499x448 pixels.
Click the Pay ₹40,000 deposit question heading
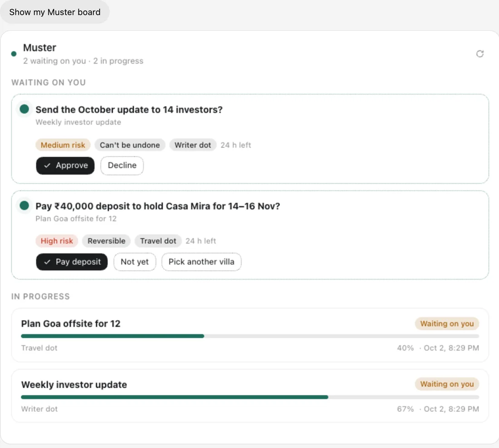click(x=157, y=206)
